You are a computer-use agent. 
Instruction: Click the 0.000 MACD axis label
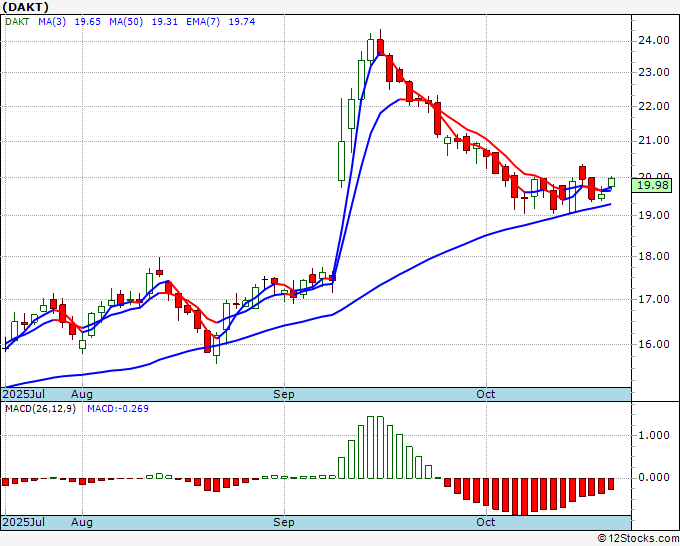[x=652, y=477]
